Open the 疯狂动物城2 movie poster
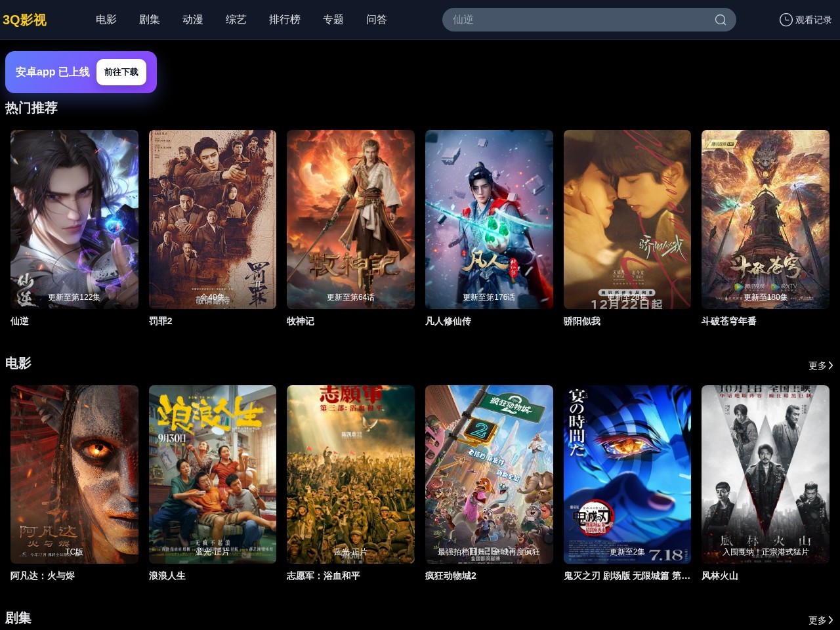This screenshot has width=840, height=630. 489,474
